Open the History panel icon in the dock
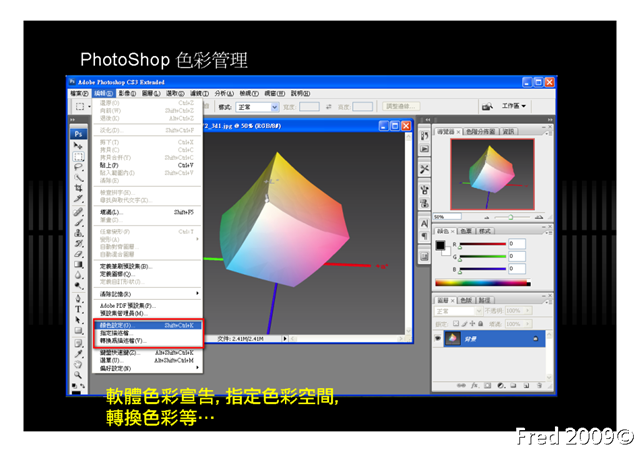 click(424, 136)
